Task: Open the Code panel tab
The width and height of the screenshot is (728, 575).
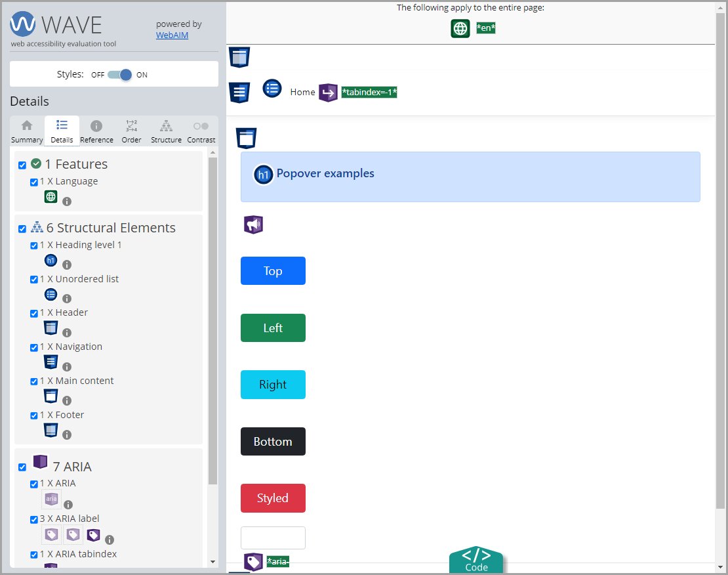Action: pyautogui.click(x=476, y=560)
